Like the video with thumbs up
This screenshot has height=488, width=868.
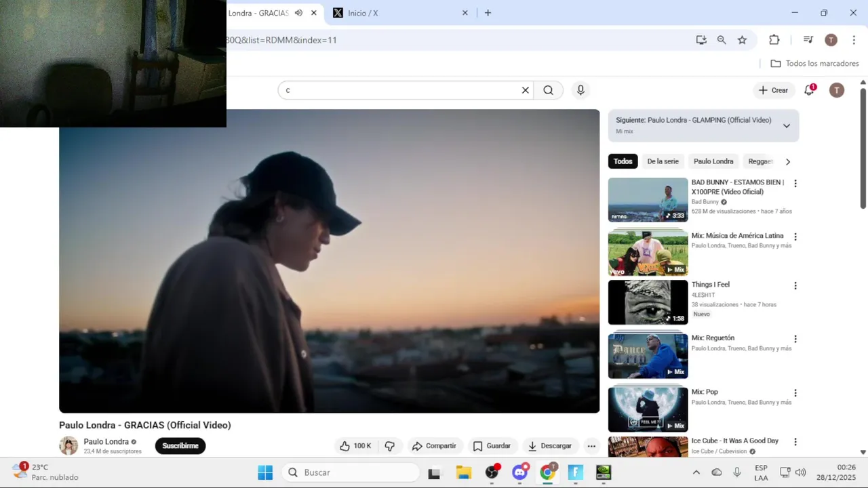click(x=355, y=446)
